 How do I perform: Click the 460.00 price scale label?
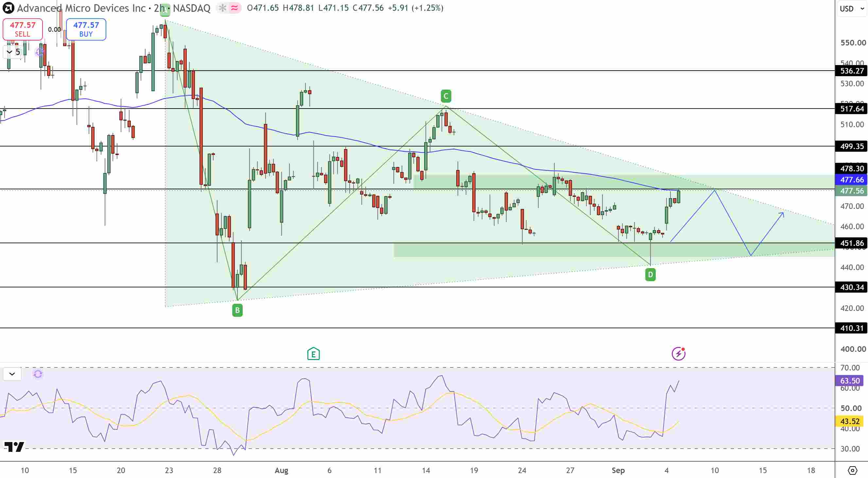(x=853, y=226)
